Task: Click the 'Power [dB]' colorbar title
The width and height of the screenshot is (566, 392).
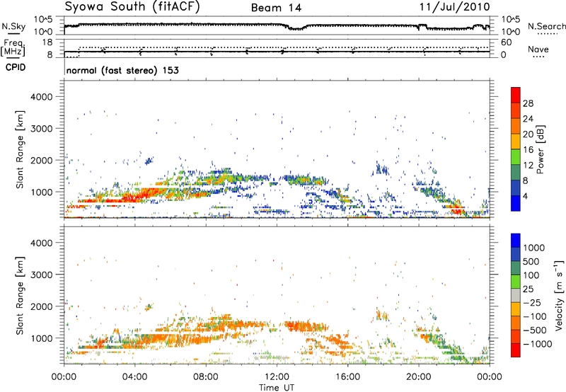Action: (x=541, y=149)
